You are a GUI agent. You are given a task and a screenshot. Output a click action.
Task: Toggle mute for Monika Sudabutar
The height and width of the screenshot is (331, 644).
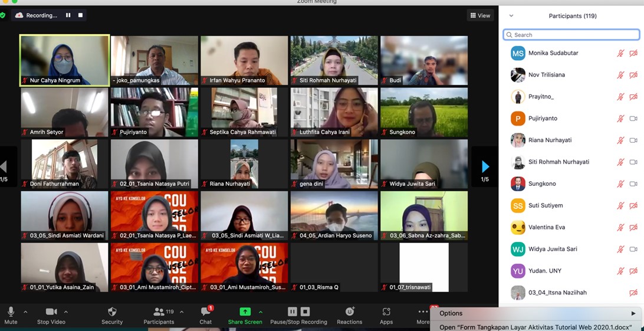[620, 53]
